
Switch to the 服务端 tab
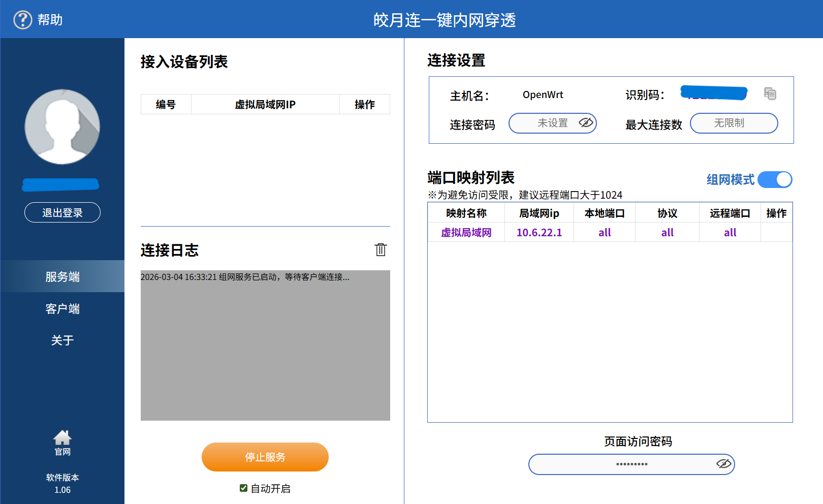(62, 276)
